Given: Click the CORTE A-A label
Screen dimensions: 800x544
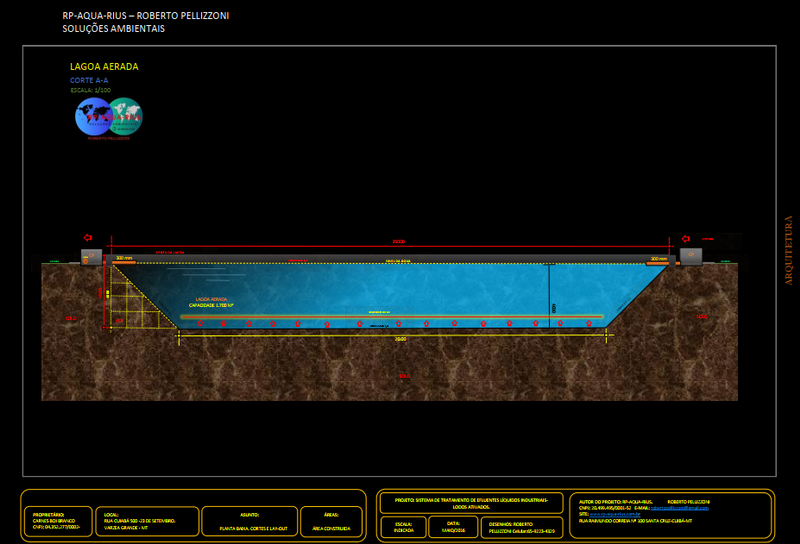Looking at the screenshot, I should click(88, 79).
